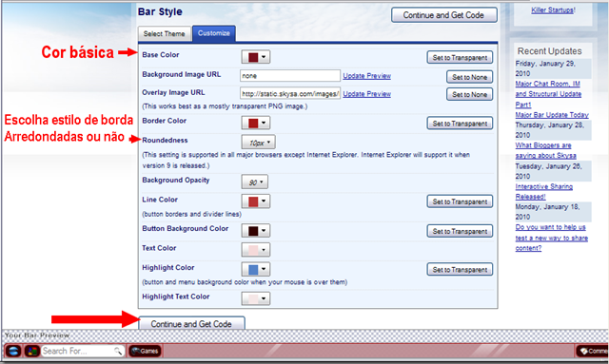Click Update Preview next to Overlay Image URL
The image size is (609, 364).
[x=366, y=94]
